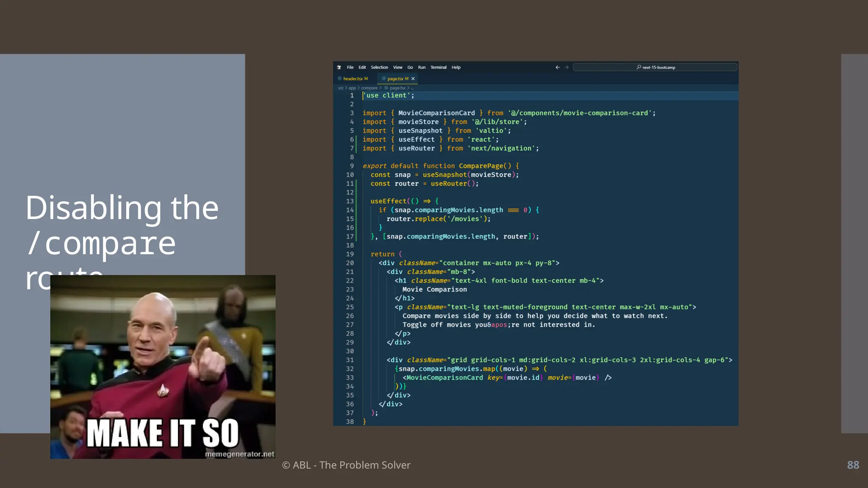Click the go back arrow
Viewport: 868px width, 488px height.
pyautogui.click(x=558, y=67)
